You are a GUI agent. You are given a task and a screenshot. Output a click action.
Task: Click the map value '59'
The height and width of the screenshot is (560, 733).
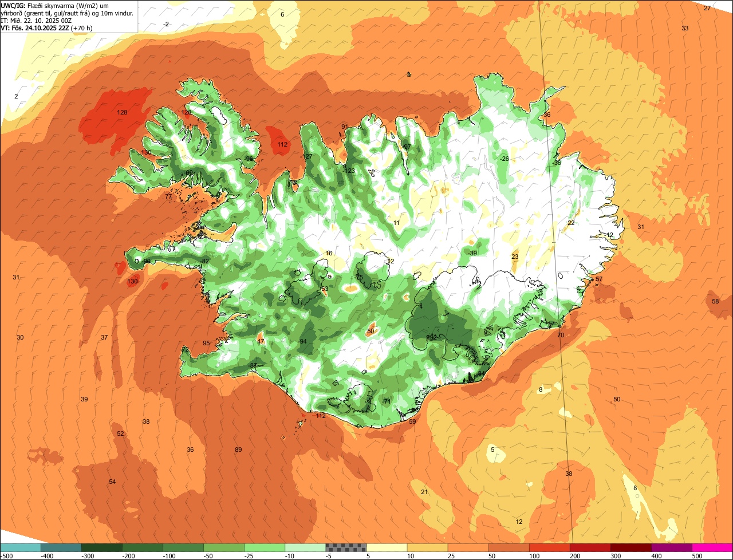412,421
